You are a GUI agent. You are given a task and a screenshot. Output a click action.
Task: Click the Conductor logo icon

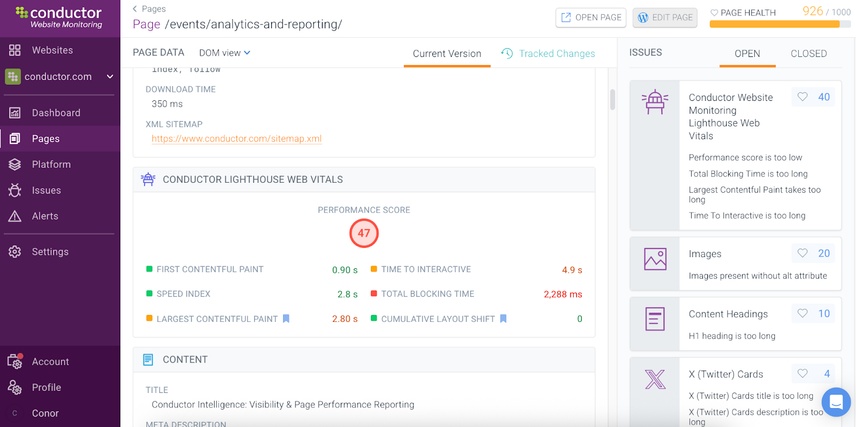tap(22, 13)
